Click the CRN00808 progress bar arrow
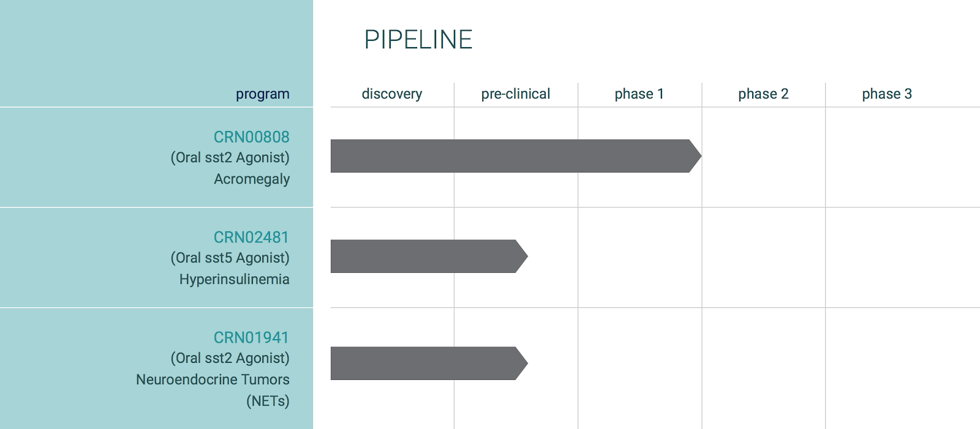Image resolution: width=980 pixels, height=429 pixels. (x=516, y=156)
